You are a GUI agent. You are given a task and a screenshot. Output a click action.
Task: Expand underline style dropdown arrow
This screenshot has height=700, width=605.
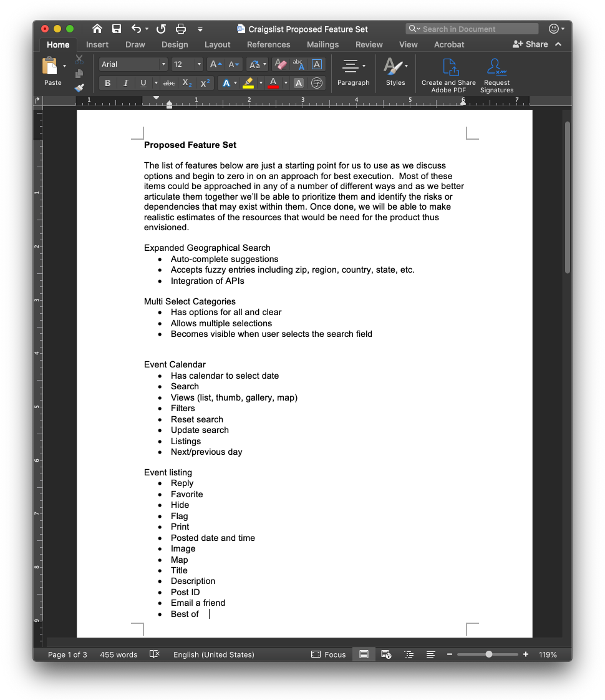pos(156,83)
